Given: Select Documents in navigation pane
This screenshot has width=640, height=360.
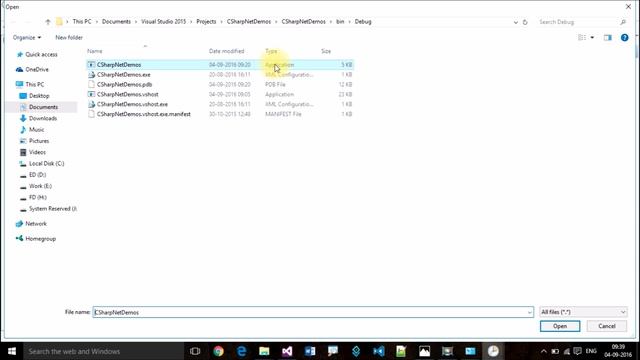Looking at the screenshot, I should pos(43,107).
